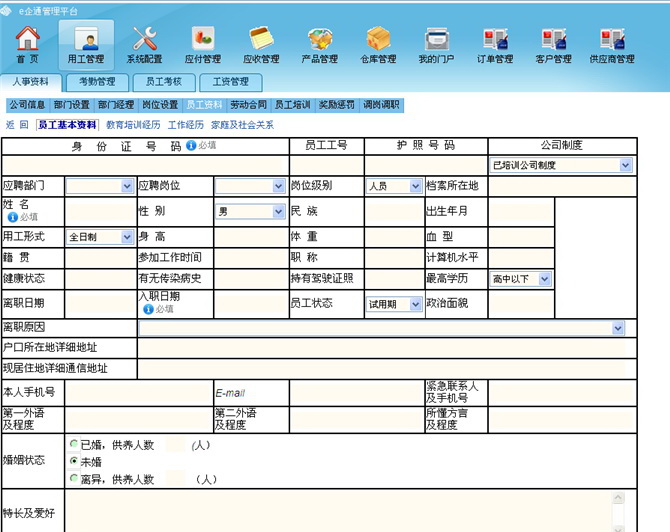Click the 员工工号 input field
This screenshot has height=532, width=670.
point(327,165)
